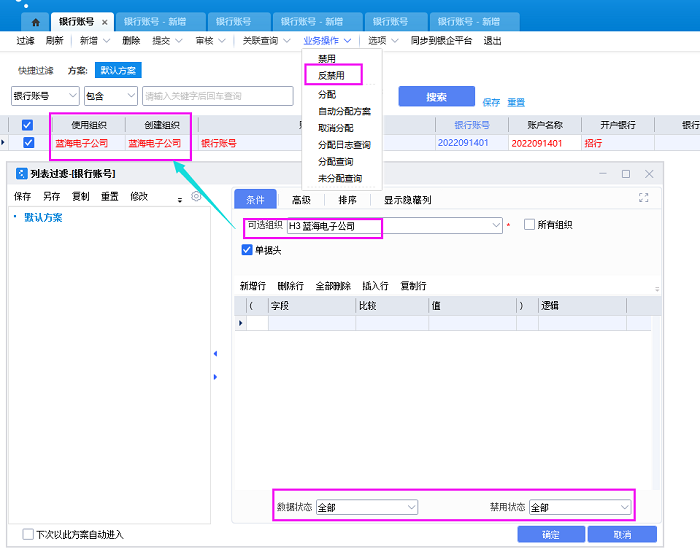This screenshot has width=700, height=560.
Task: Click the lower blue splitter arrow
Action: click(215, 376)
